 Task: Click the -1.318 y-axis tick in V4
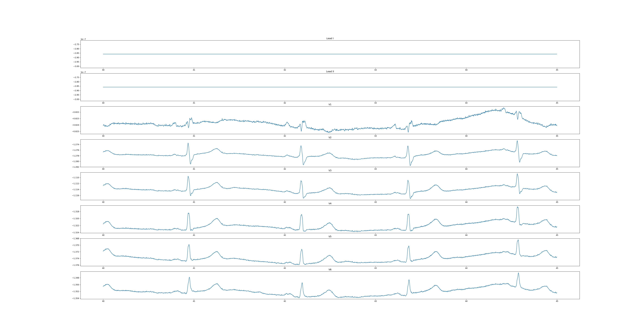[75, 212]
